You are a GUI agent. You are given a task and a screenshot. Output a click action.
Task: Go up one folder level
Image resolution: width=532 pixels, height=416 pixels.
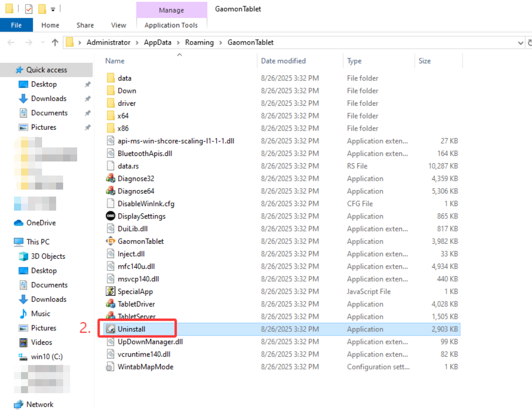55,42
